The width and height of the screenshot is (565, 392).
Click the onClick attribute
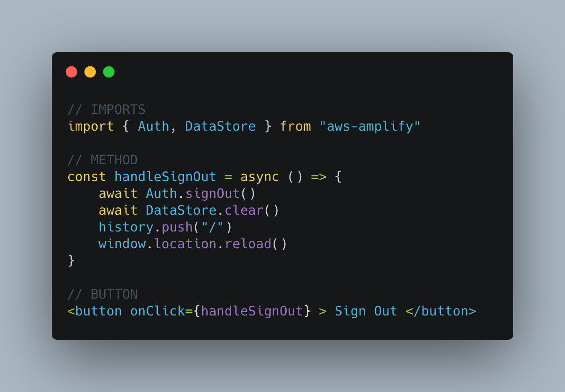(x=157, y=311)
